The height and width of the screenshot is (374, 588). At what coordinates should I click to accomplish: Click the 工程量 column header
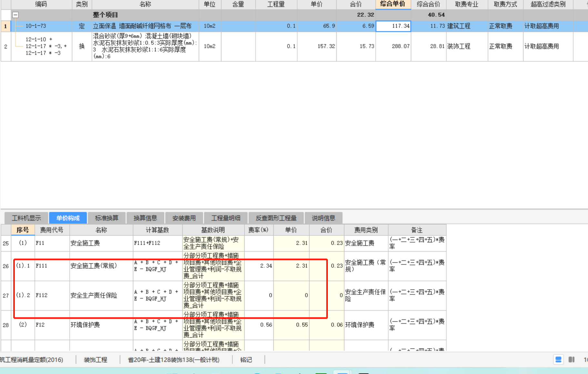276,4
